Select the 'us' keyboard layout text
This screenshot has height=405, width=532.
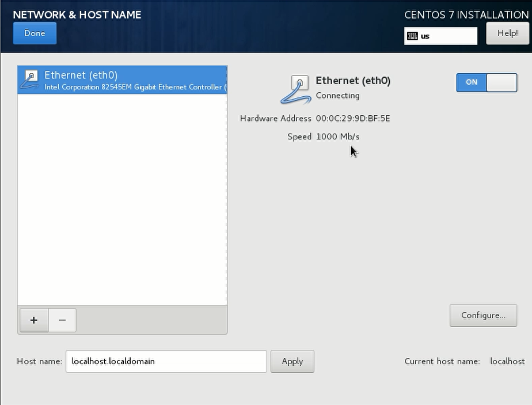[425, 36]
